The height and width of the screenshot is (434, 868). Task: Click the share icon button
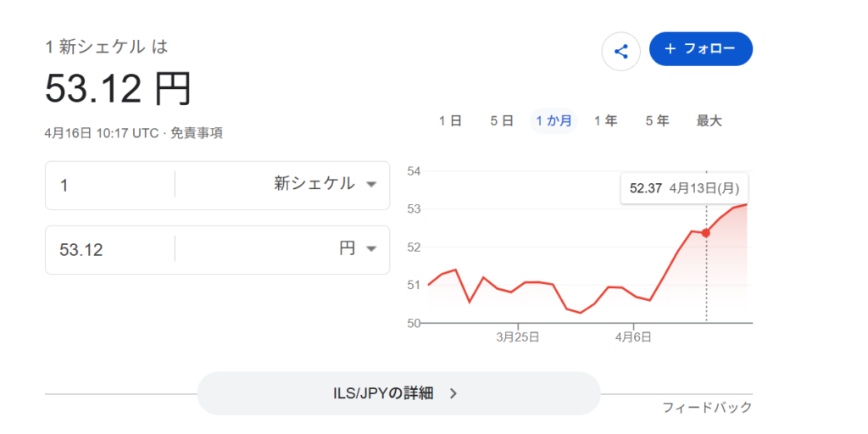pyautogui.click(x=620, y=51)
